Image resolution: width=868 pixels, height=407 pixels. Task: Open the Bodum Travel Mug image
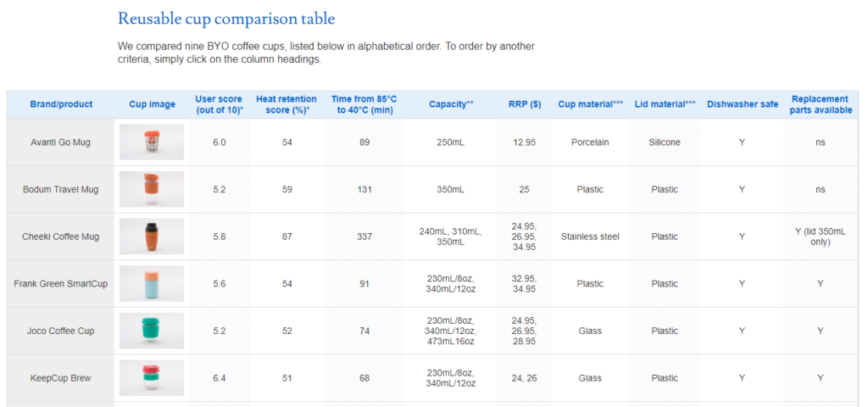tap(152, 189)
